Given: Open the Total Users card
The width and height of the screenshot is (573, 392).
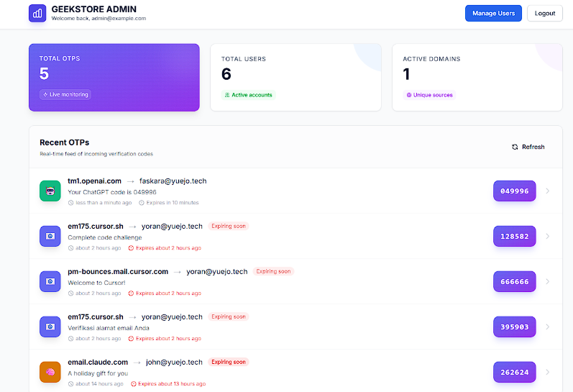Looking at the screenshot, I should 295,78.
